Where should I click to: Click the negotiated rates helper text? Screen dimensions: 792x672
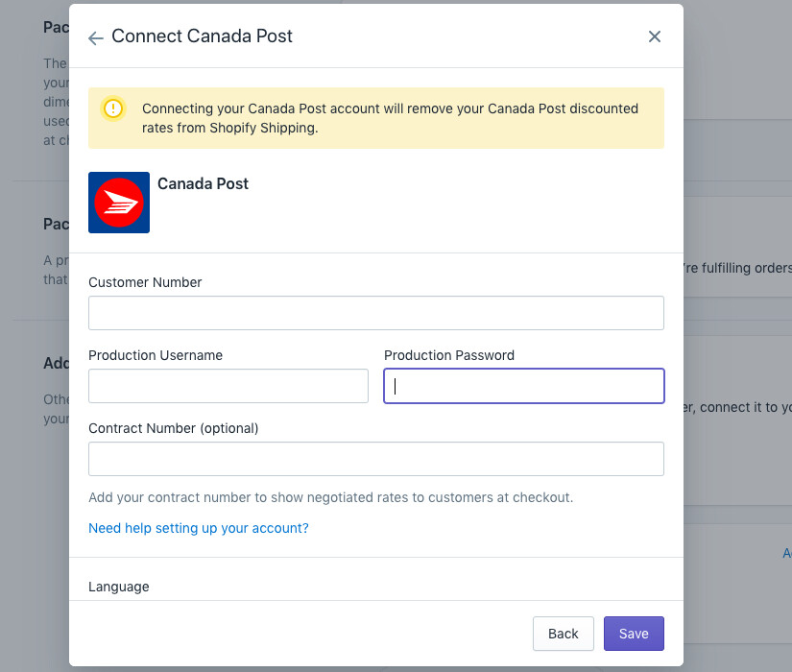tap(330, 497)
